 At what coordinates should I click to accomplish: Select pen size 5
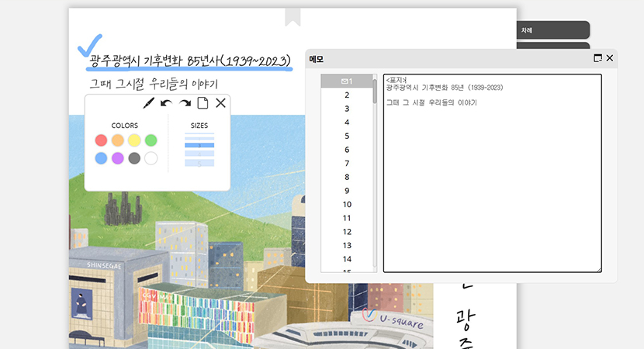(199, 164)
